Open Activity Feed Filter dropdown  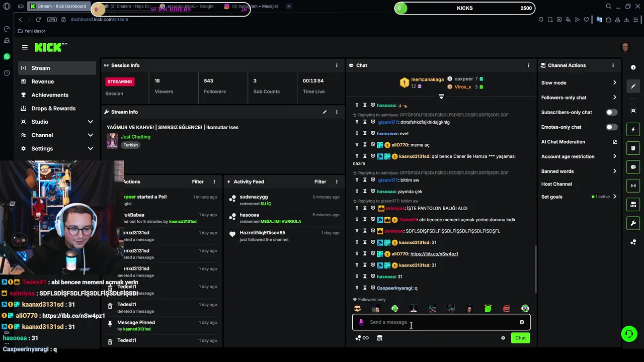point(320,182)
